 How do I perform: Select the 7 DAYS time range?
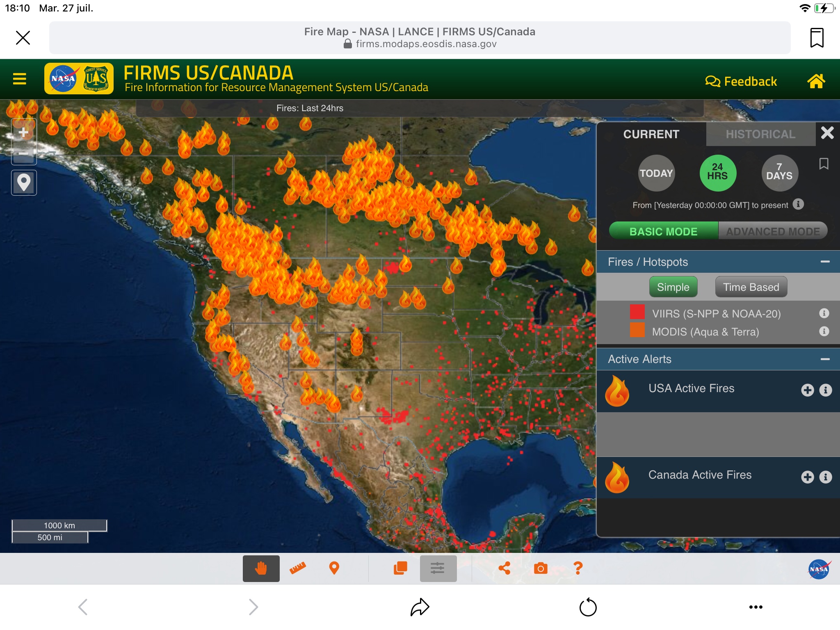click(x=779, y=173)
